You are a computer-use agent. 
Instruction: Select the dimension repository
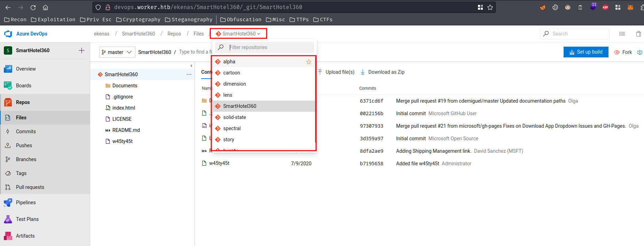(264, 84)
